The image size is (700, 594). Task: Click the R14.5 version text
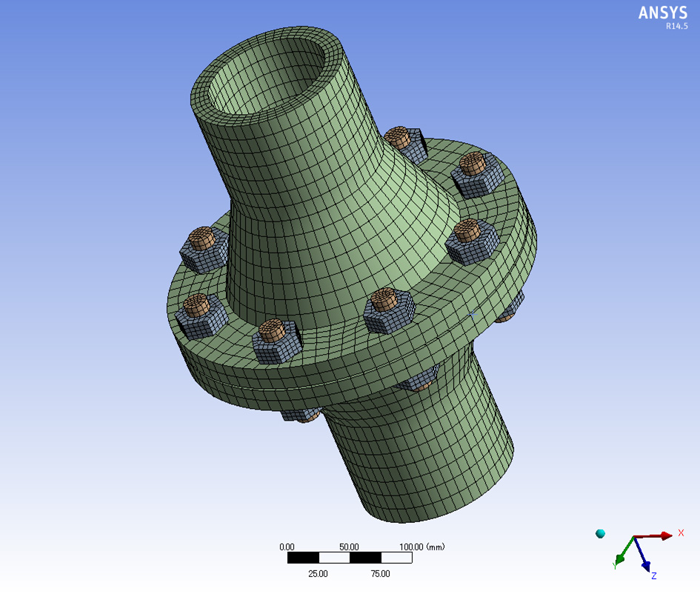tap(677, 27)
